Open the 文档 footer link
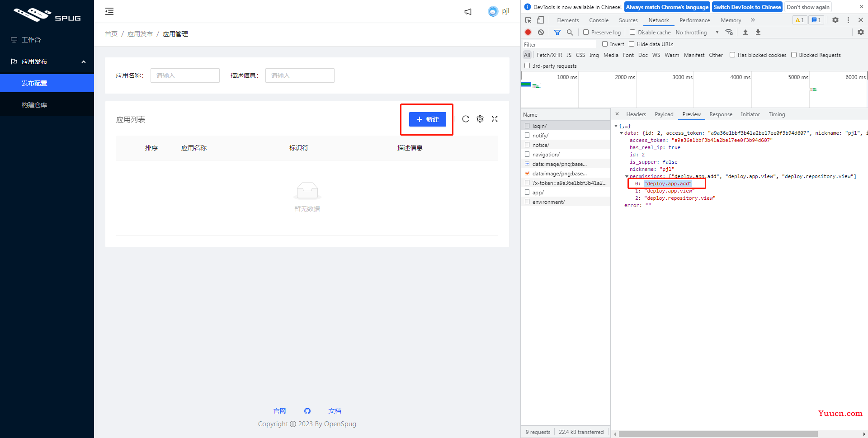The height and width of the screenshot is (438, 868). point(335,411)
